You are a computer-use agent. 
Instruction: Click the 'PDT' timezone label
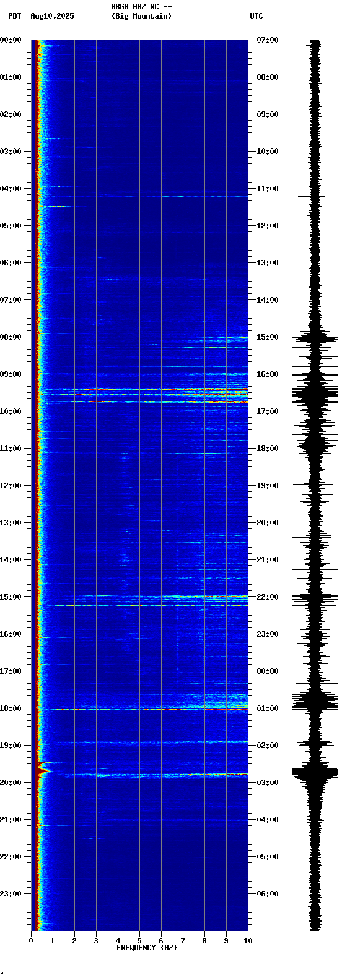(x=14, y=16)
